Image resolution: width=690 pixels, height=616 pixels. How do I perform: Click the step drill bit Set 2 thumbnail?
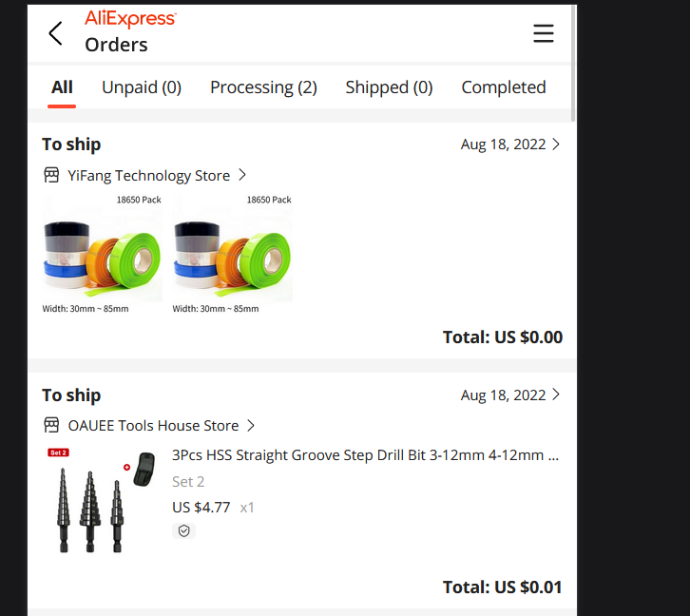(x=102, y=500)
